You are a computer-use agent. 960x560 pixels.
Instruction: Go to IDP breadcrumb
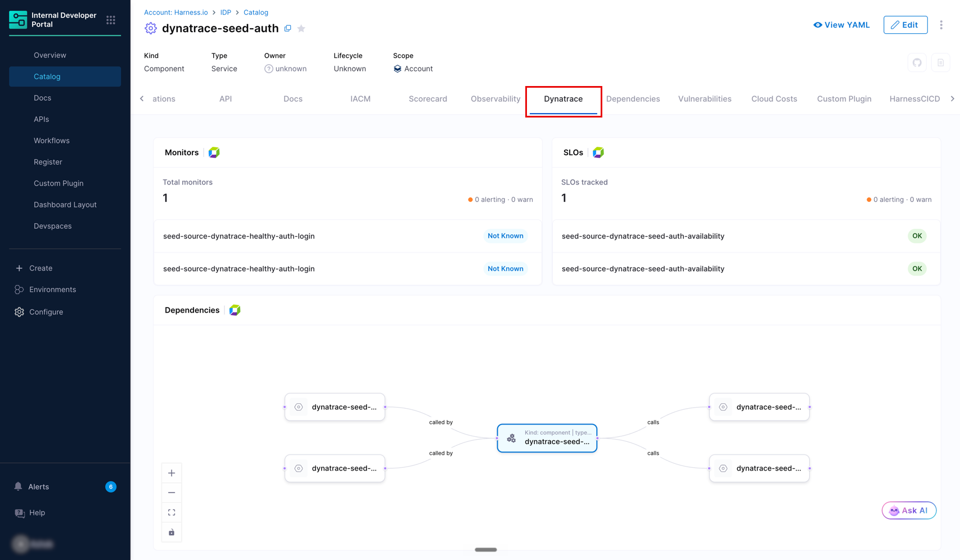tap(226, 12)
